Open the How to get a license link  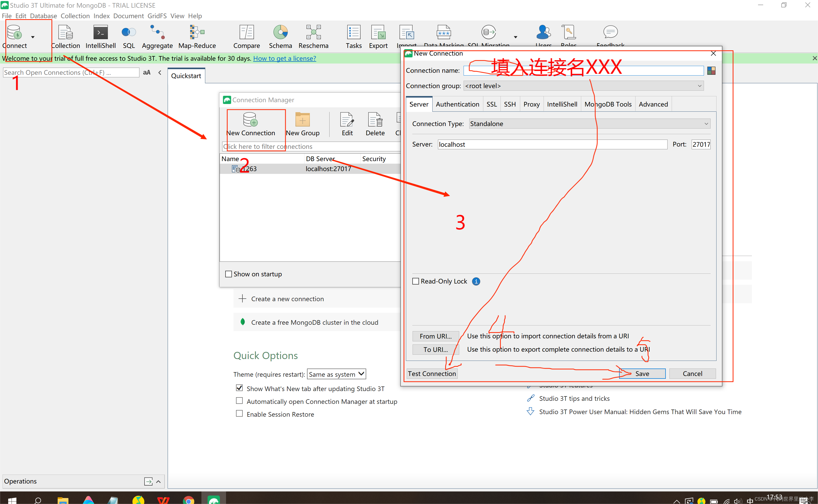pos(284,58)
